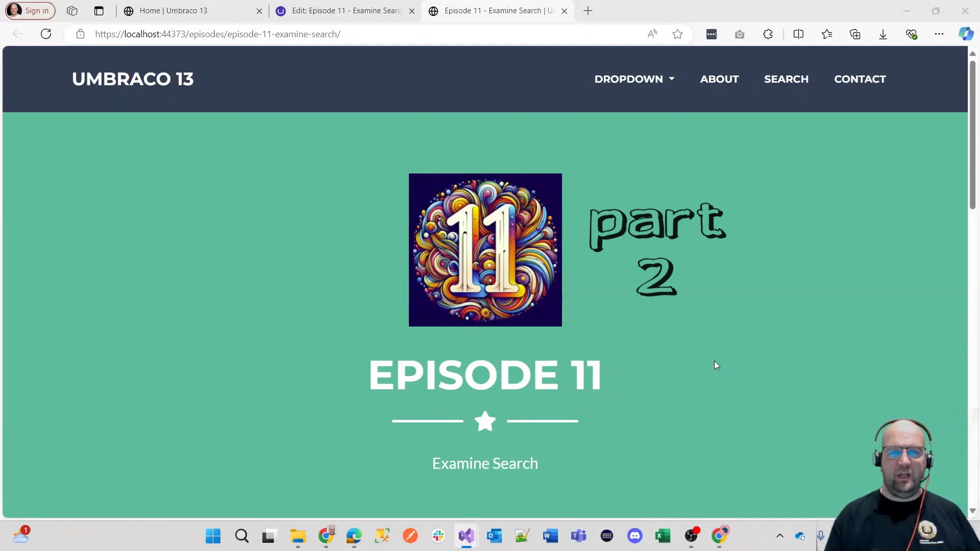This screenshot has height=551, width=980.
Task: Activate immersive reader favorites star
Action: click(x=677, y=34)
